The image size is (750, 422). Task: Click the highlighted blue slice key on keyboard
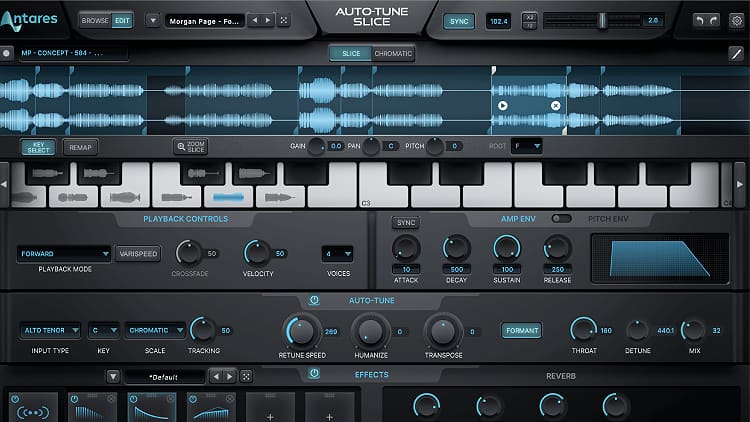click(x=228, y=197)
